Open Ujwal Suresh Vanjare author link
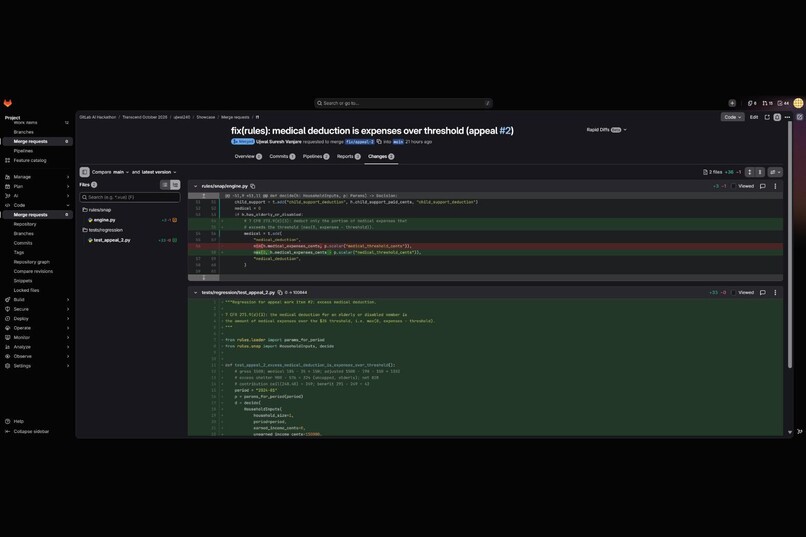The image size is (806, 537). pyautogui.click(x=279, y=142)
